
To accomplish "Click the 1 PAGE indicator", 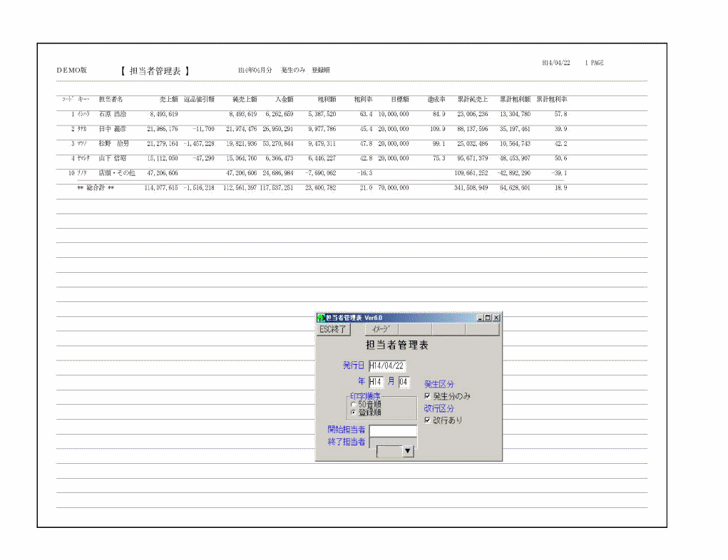I will click(594, 63).
